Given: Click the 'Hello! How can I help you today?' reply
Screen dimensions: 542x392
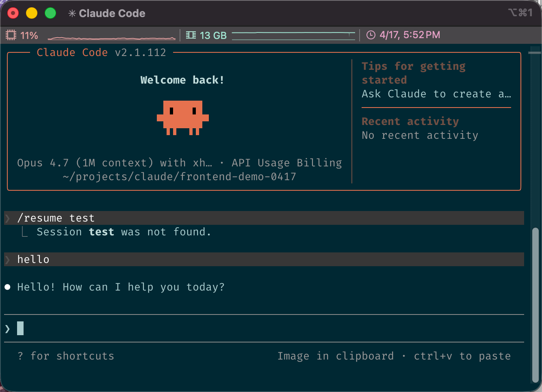Looking at the screenshot, I should [121, 287].
